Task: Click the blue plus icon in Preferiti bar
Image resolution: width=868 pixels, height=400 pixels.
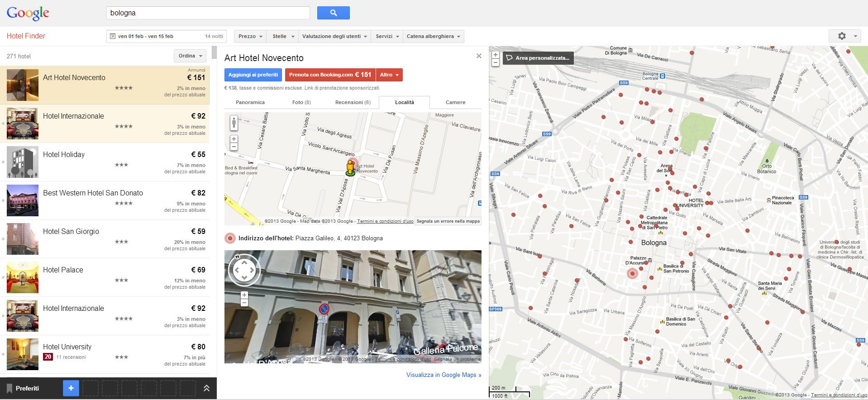Action: [x=71, y=388]
